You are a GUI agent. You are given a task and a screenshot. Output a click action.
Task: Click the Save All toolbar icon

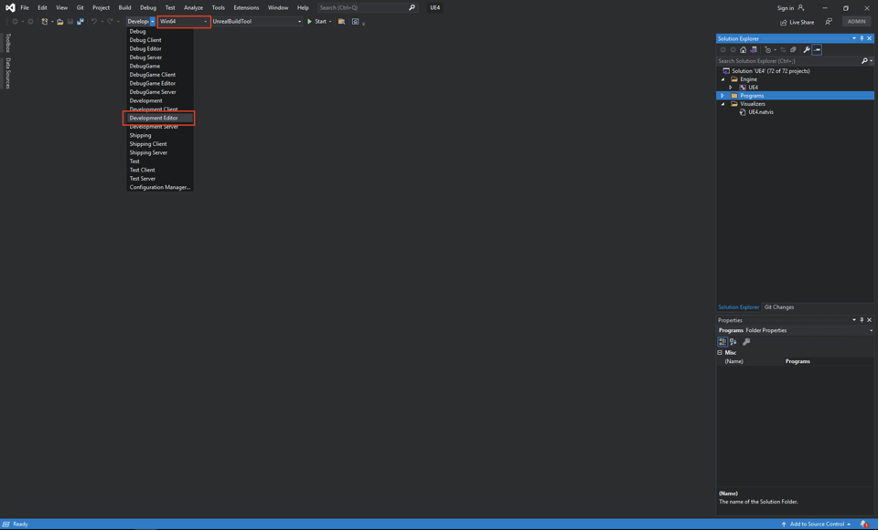tap(80, 22)
